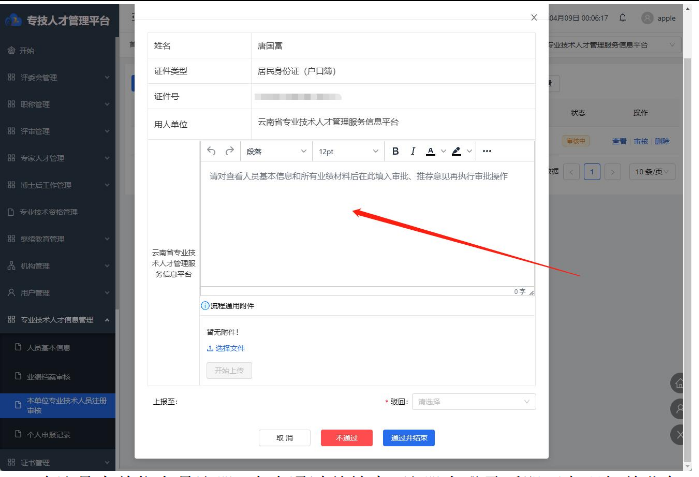The width and height of the screenshot is (699, 477).
Task: Expand text color picker arrow
Action: coord(444,151)
